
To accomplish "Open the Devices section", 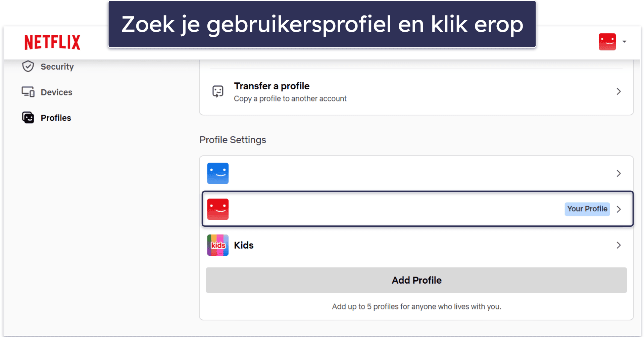I will tap(56, 92).
